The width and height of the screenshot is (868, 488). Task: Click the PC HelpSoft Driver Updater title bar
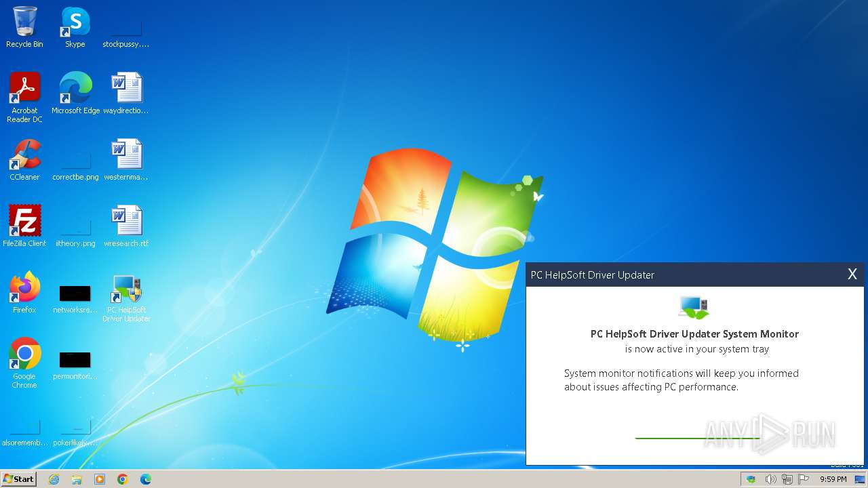pyautogui.click(x=694, y=274)
